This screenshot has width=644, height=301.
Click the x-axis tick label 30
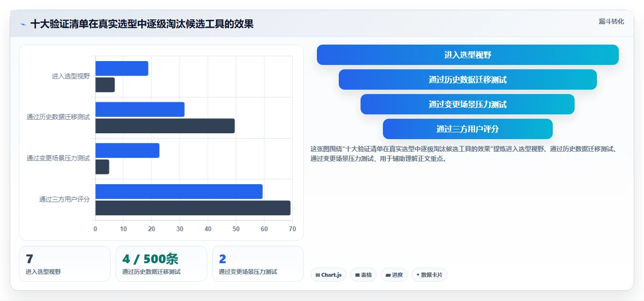point(180,229)
